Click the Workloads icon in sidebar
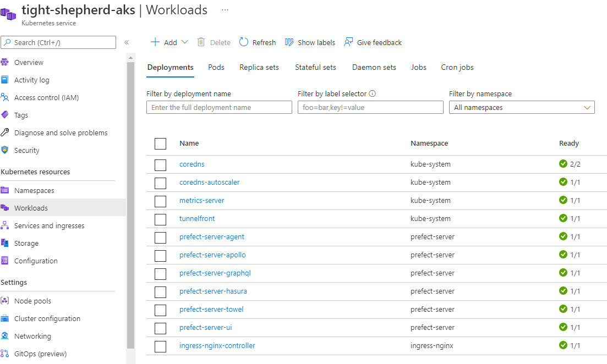This screenshot has height=364, width=607. (4, 208)
